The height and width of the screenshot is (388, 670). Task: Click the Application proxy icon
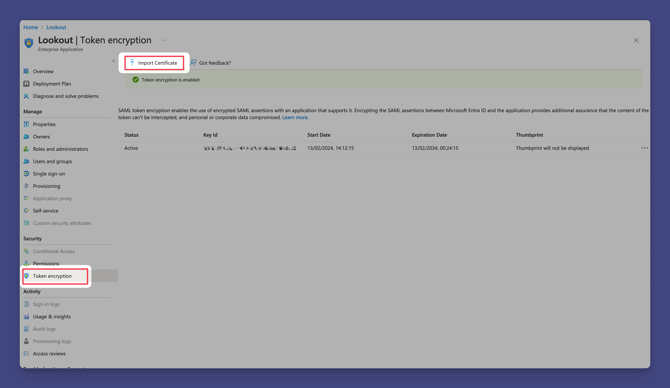pyautogui.click(x=26, y=198)
